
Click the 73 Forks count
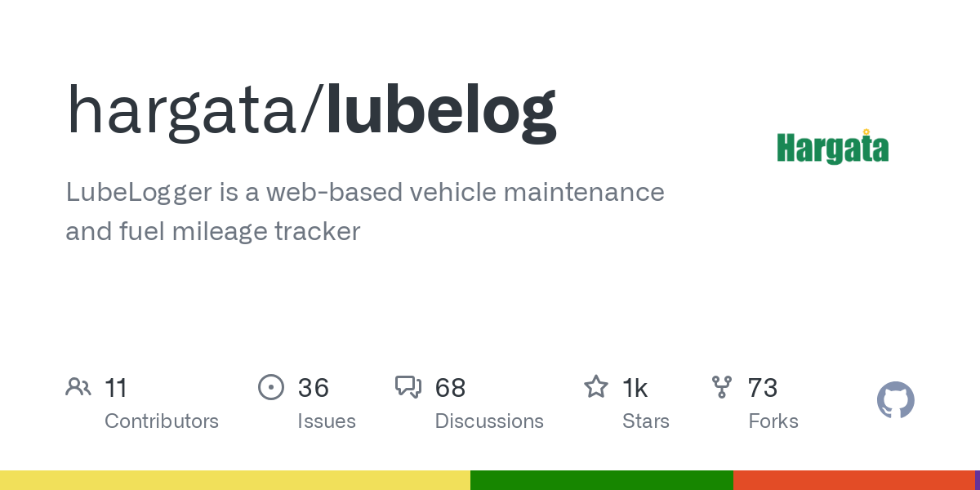tap(763, 388)
